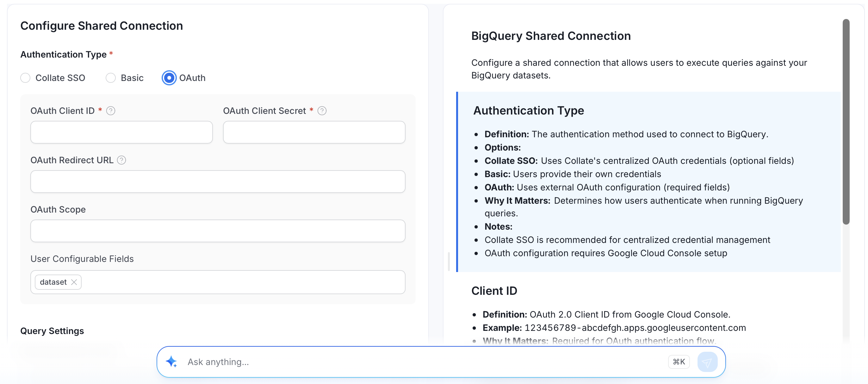Image resolution: width=868 pixels, height=384 pixels.
Task: Click the example 123456789-abcdefgh.apps.googleusercontent.com text
Action: 635,328
